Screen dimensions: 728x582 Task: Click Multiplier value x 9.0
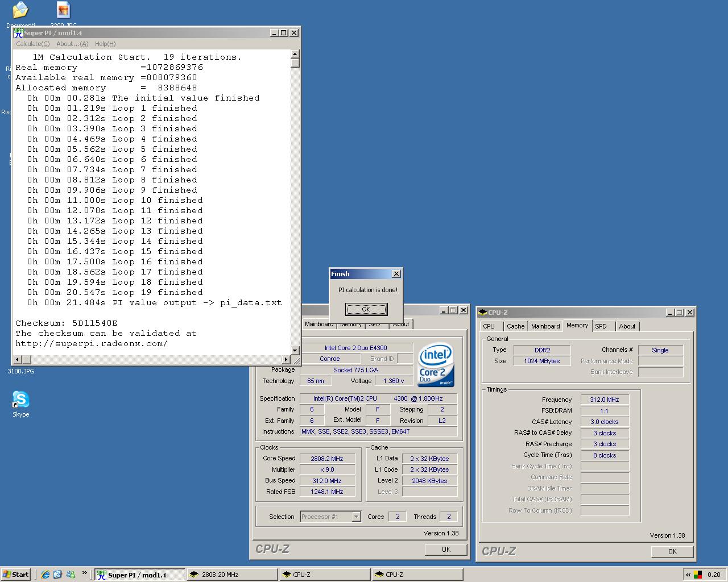coord(327,469)
